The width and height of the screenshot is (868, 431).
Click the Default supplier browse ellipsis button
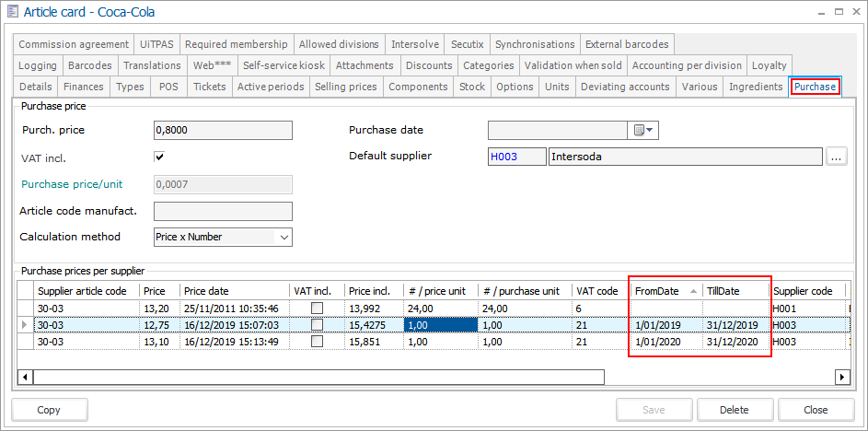836,157
